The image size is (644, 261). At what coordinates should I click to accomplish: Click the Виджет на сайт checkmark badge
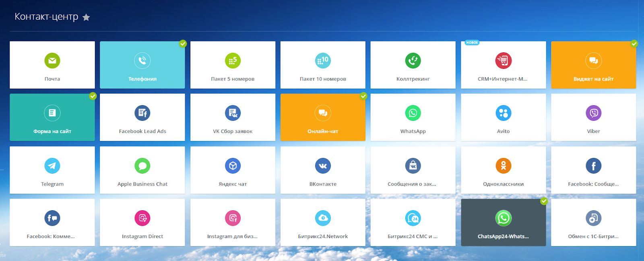[634, 43]
